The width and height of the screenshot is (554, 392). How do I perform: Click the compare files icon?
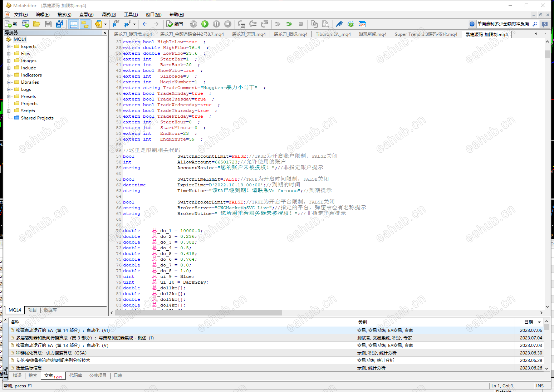314,24
